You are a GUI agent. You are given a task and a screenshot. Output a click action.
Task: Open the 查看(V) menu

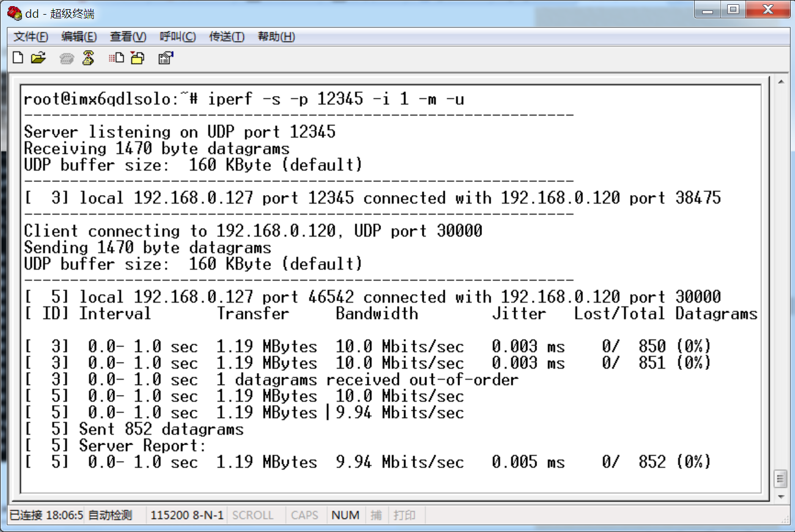(128, 37)
